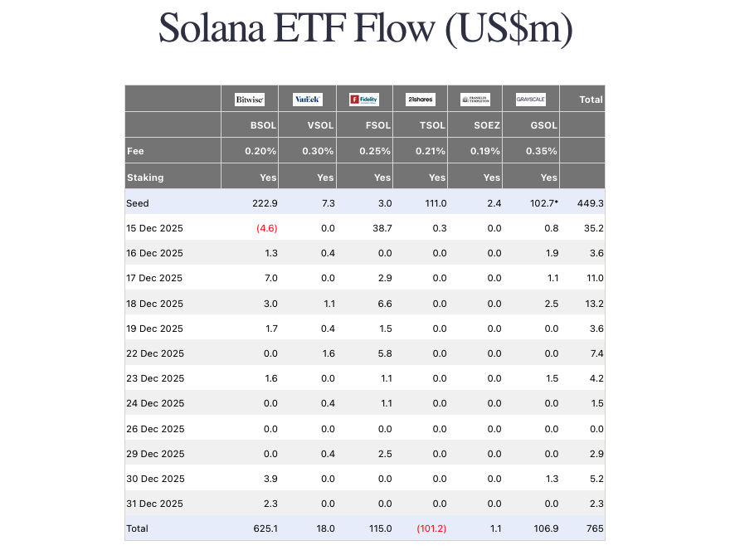
Task: Click the Grayscale logo icon
Action: (x=530, y=100)
